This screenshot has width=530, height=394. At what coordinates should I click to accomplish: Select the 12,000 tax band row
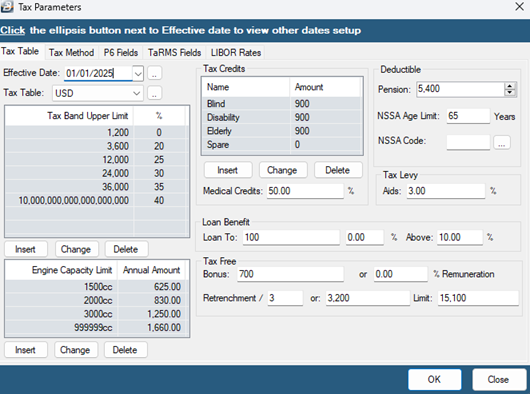(x=96, y=159)
